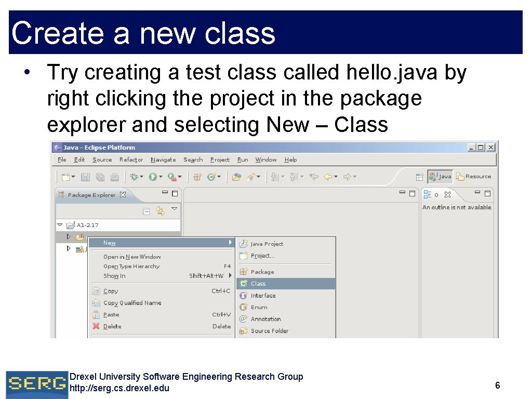The height and width of the screenshot is (399, 532).
Task: Click the New Java Package toolbar icon
Action: pyautogui.click(x=197, y=177)
